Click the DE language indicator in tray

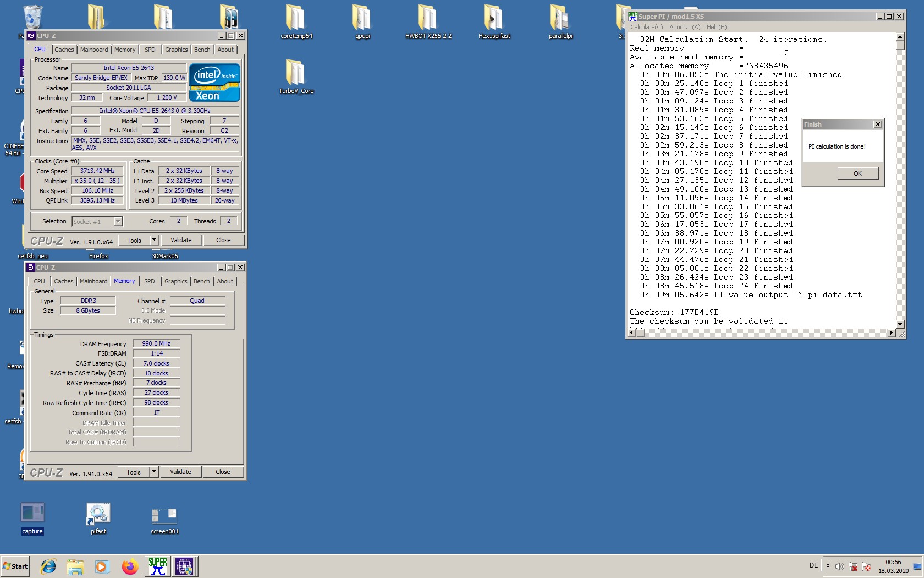pyautogui.click(x=813, y=565)
